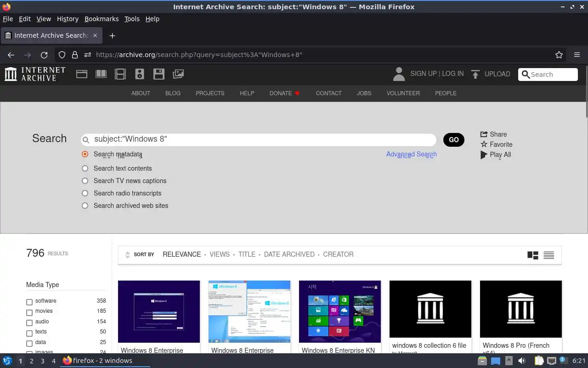Image resolution: width=588 pixels, height=368 pixels.
Task: Open the Tools menu
Action: [x=132, y=19]
